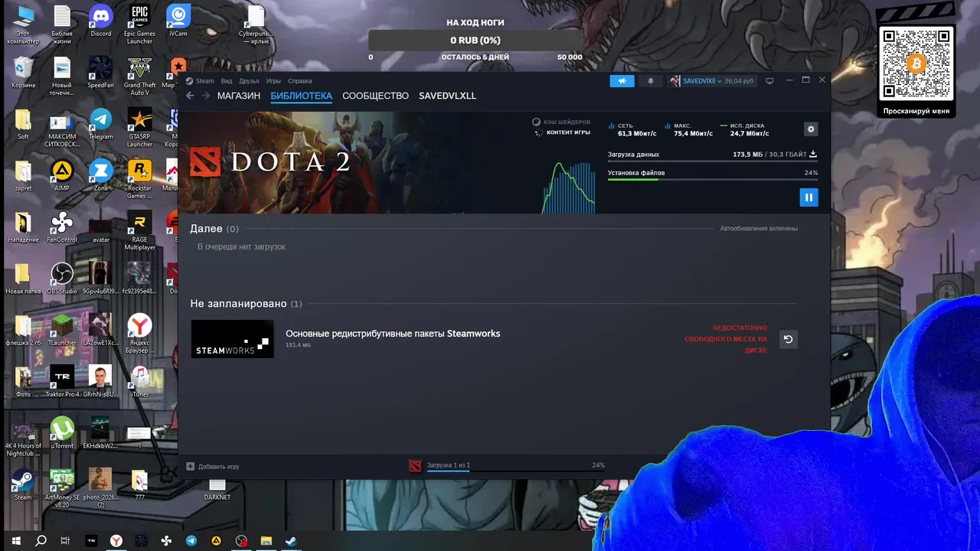Click the Кэш шейдеров graph legend
Screen dimensions: 980x551
pyautogui.click(x=562, y=122)
